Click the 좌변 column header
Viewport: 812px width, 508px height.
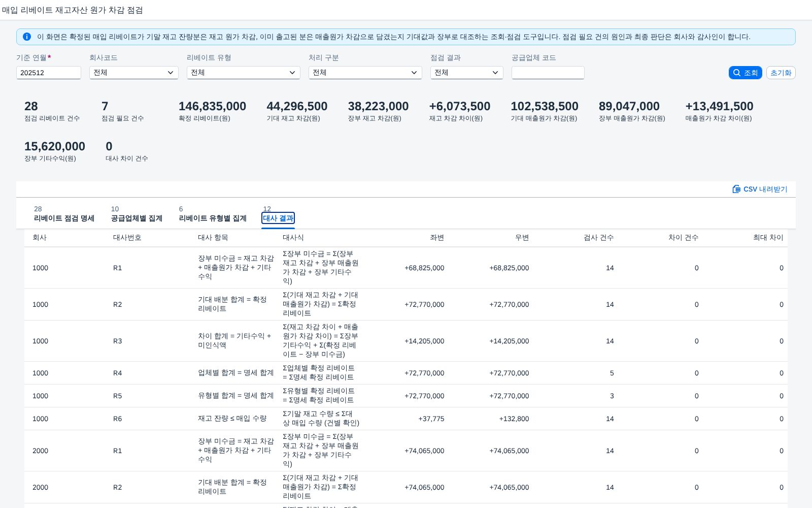tap(437, 237)
